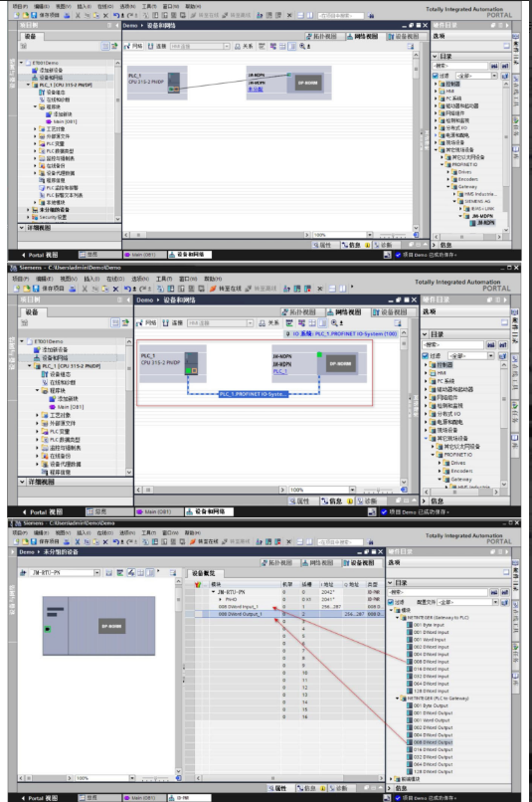Click search field in top window catalog
Viewport: 532px width, 802px height.
(460, 66)
